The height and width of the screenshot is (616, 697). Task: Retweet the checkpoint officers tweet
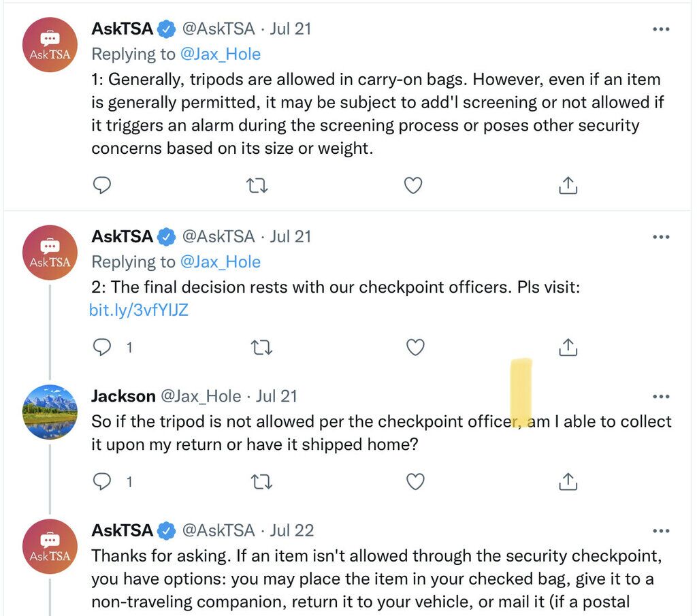(x=261, y=347)
